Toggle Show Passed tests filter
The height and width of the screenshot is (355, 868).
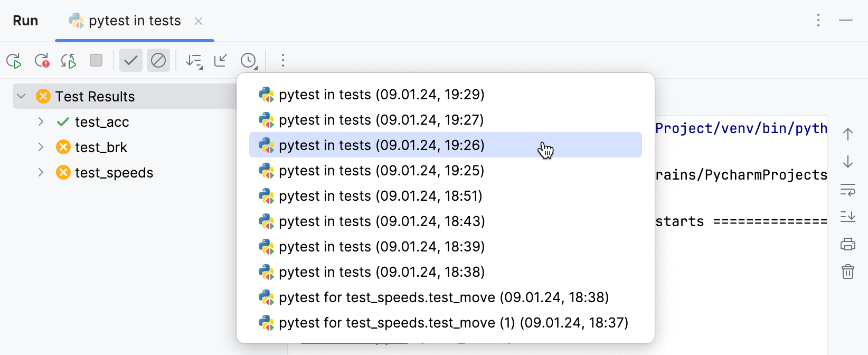[130, 60]
